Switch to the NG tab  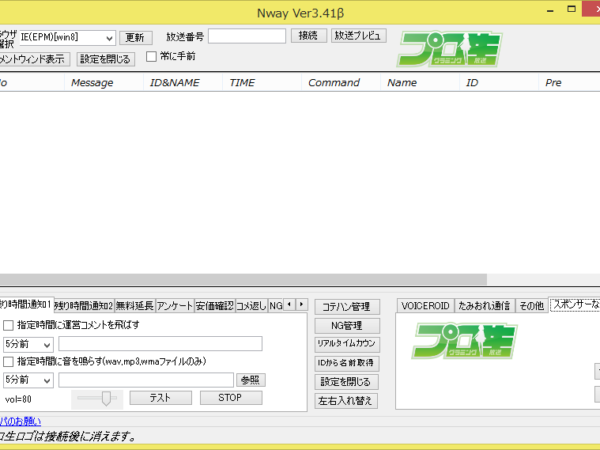[276, 305]
